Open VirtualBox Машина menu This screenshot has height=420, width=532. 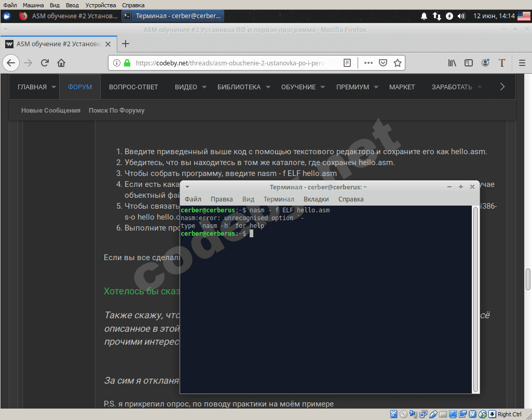click(33, 5)
